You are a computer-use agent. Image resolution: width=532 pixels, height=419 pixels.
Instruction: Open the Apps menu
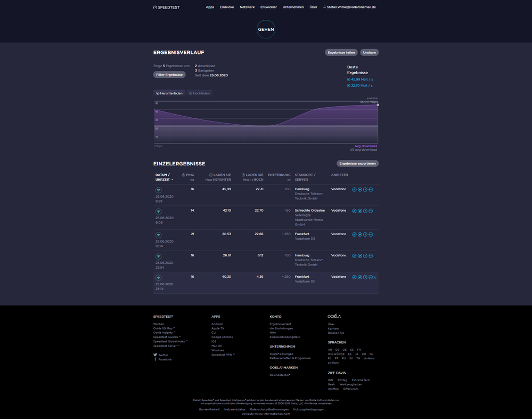[x=210, y=7]
